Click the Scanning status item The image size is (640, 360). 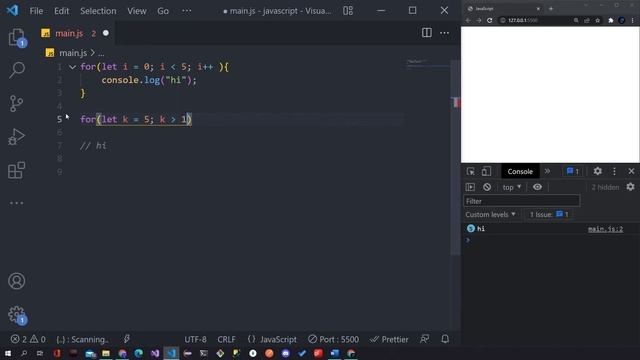click(x=82, y=339)
